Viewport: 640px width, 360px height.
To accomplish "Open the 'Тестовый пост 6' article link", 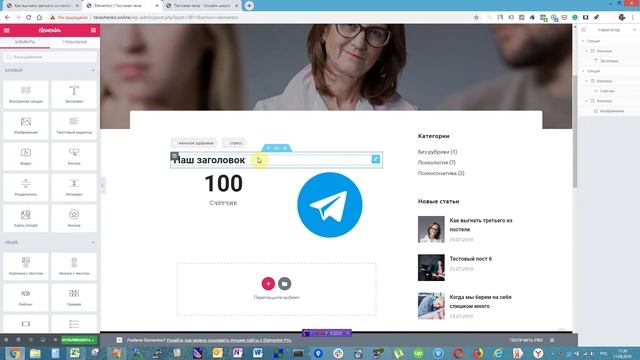I will tap(470, 259).
